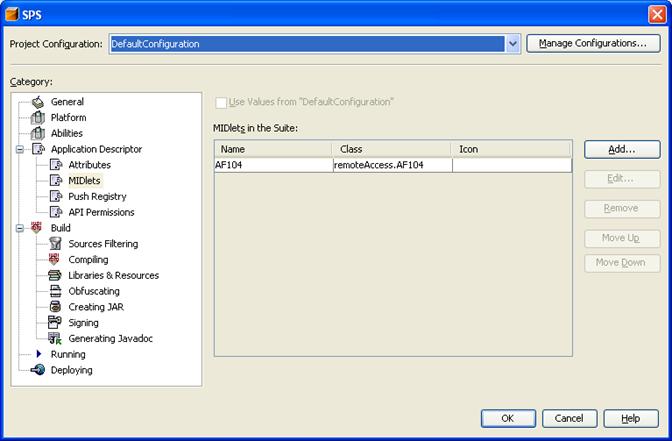The image size is (672, 441).
Task: Click the Creating JAR icon
Action: pyautogui.click(x=56, y=307)
